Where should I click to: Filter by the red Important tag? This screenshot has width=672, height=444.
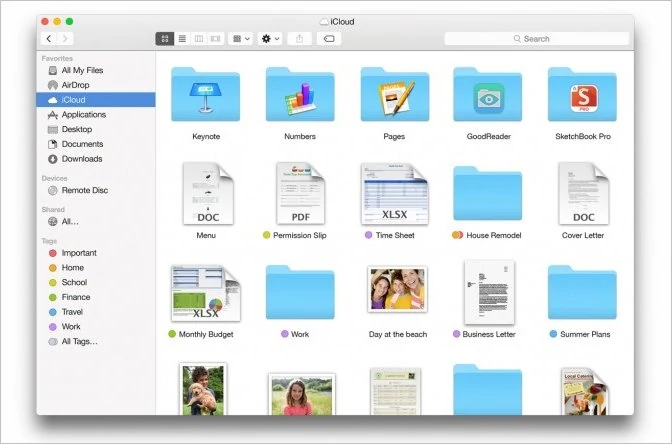pos(96,253)
